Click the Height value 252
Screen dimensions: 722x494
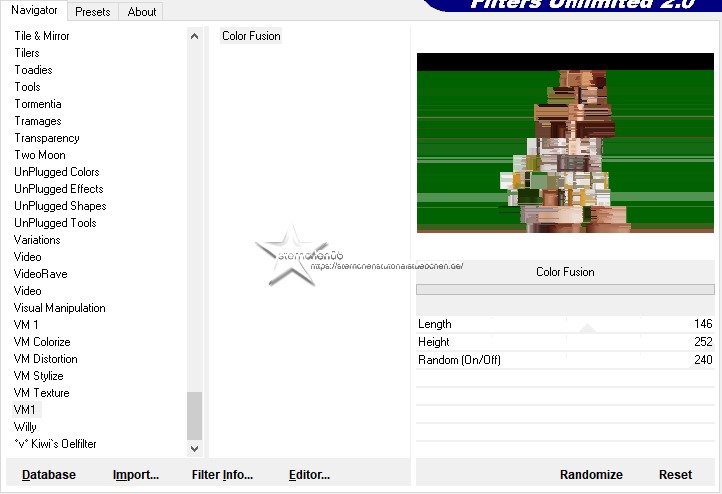(x=703, y=342)
